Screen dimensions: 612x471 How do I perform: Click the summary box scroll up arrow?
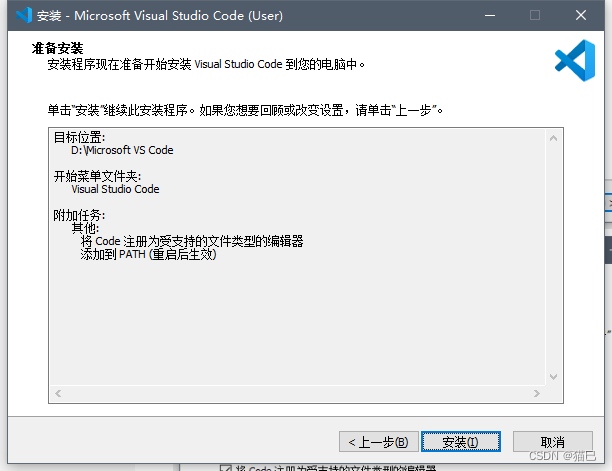pyautogui.click(x=553, y=138)
